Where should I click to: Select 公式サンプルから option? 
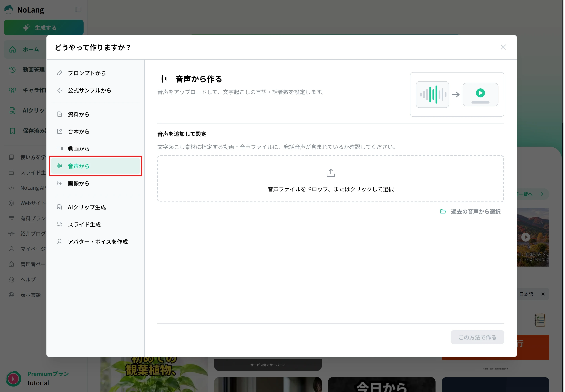[95, 90]
